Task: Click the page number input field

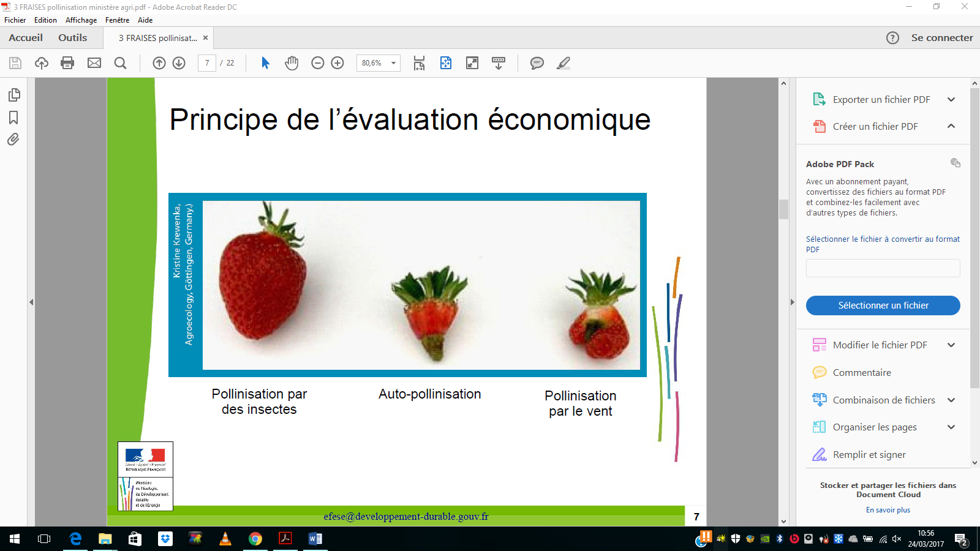Action: point(207,63)
